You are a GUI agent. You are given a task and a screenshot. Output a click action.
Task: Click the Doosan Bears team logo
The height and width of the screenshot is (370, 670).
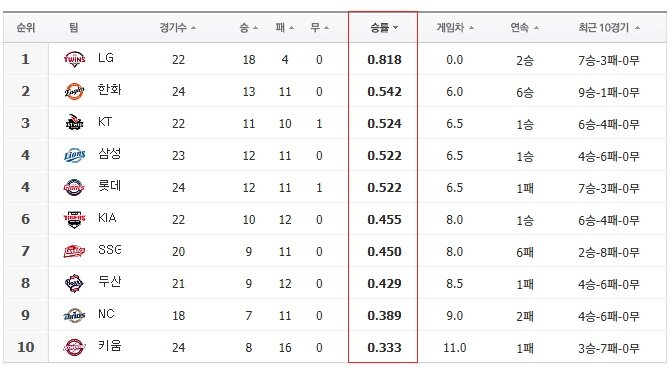[x=74, y=283]
